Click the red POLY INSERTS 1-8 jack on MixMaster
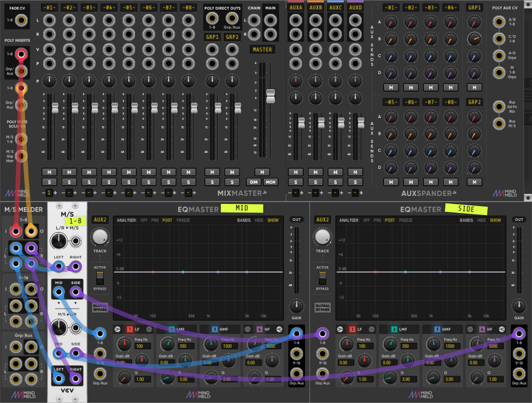Image resolution: width=532 pixels, height=403 pixels. point(21,54)
